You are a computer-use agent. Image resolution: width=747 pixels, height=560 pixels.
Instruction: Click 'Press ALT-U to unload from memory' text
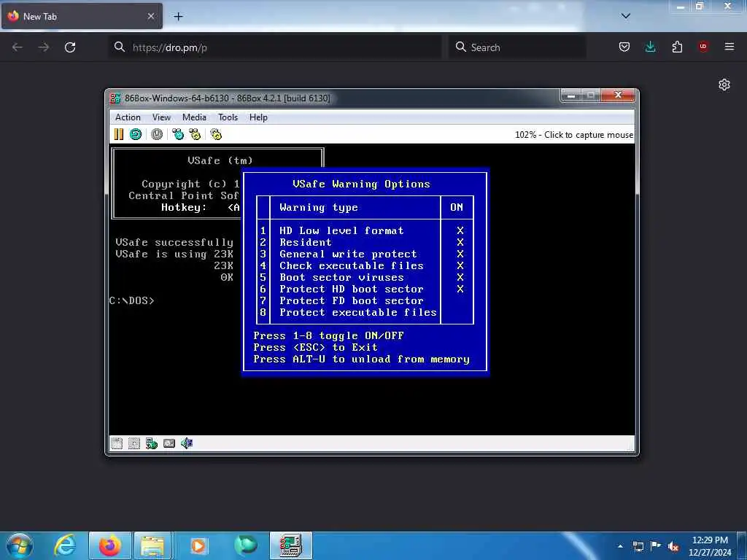(361, 359)
